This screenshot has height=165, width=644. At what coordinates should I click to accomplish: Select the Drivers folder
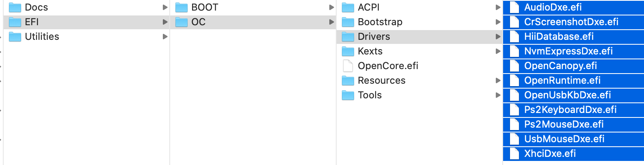(419, 37)
